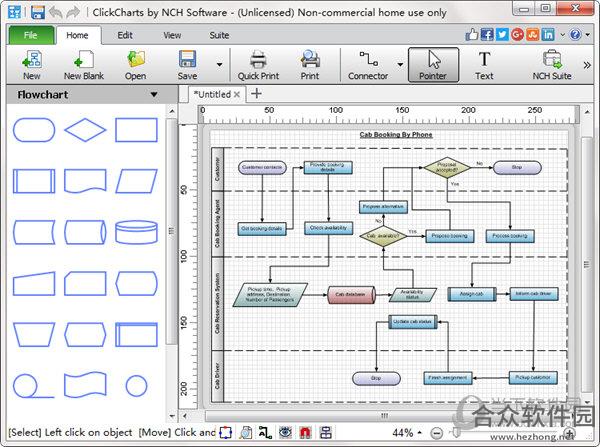Image resolution: width=600 pixels, height=447 pixels.
Task: Open the Save dropdown arrow
Action: click(220, 65)
